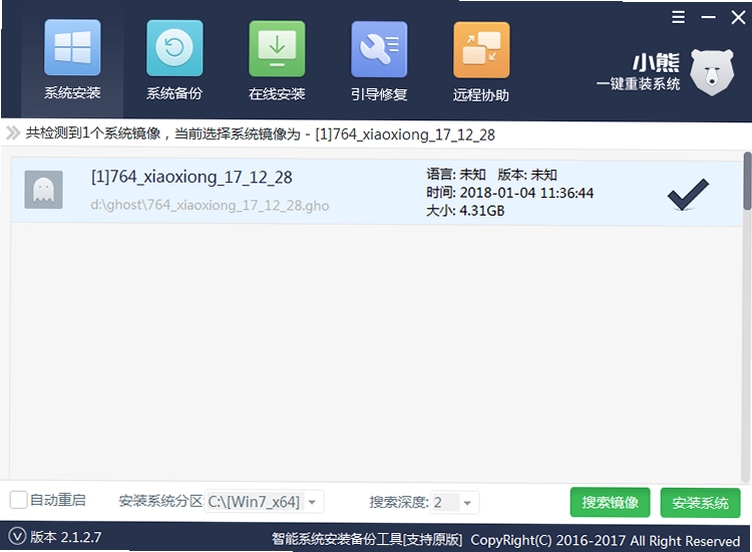Image resolution: width=752 pixels, height=552 pixels.
Task: Click the 时间: 2018-01-04 11:36:44 text
Action: 510,193
